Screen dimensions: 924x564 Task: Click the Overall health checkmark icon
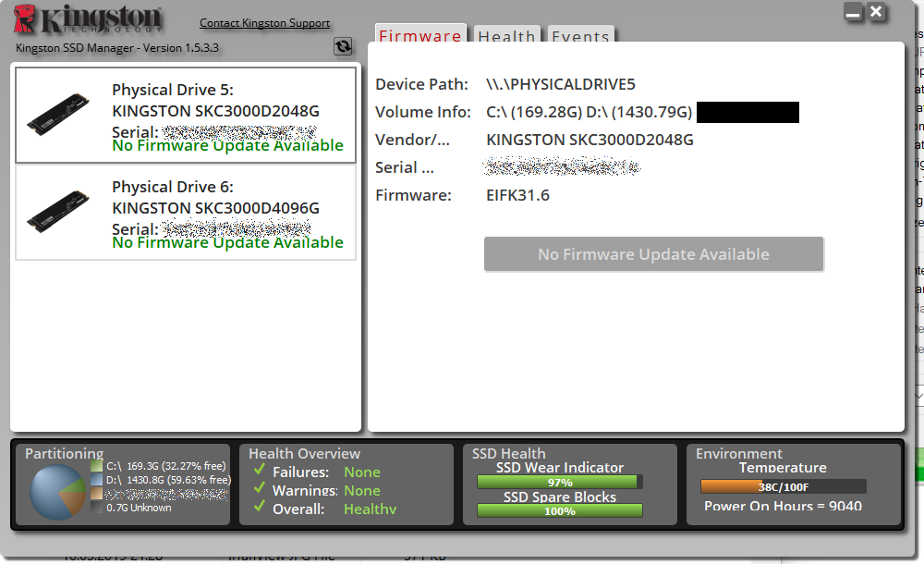pos(259,507)
